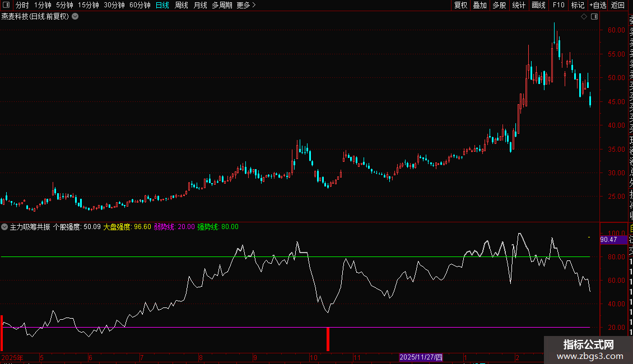
Task: Click the diamond marker icon above chart
Action: [584, 17]
